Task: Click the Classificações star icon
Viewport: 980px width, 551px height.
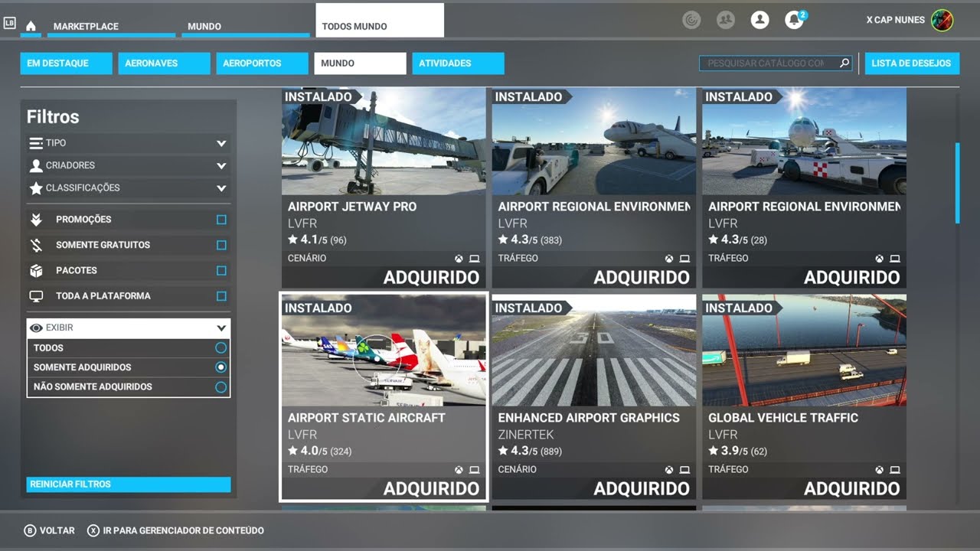Action: (36, 187)
